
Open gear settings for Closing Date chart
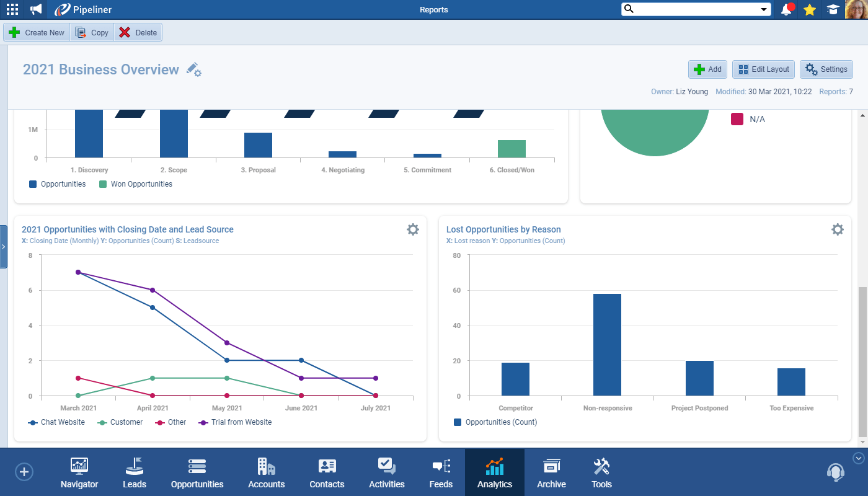pyautogui.click(x=413, y=229)
